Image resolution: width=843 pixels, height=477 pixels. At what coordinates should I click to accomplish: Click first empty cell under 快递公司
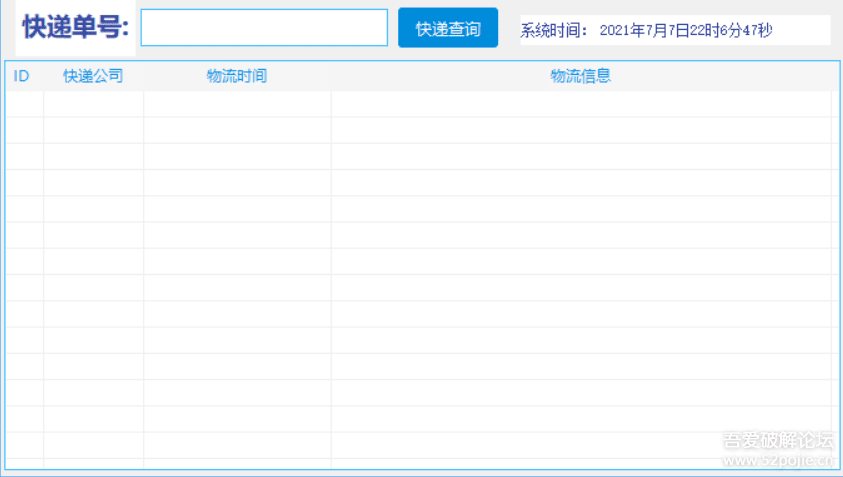coord(93,104)
